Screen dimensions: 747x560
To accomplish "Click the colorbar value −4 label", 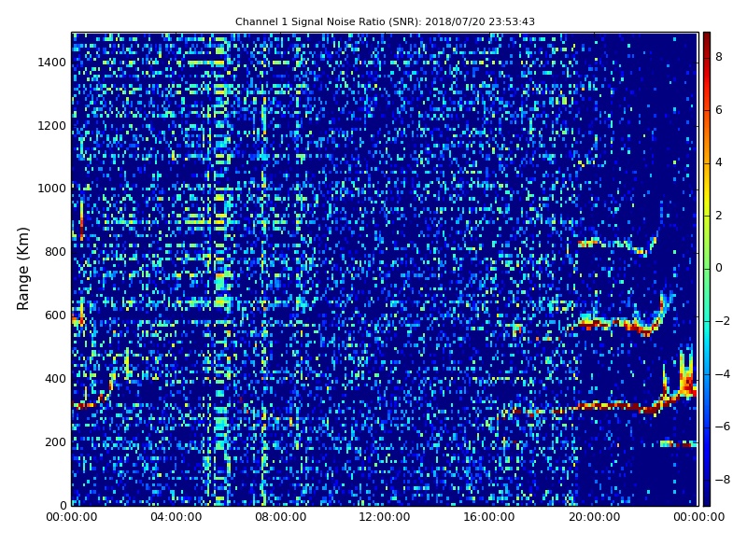I will tap(723, 374).
